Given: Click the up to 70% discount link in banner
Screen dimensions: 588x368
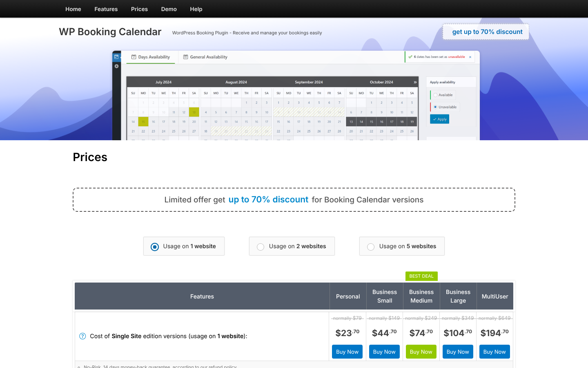Looking at the screenshot, I should coord(268,200).
